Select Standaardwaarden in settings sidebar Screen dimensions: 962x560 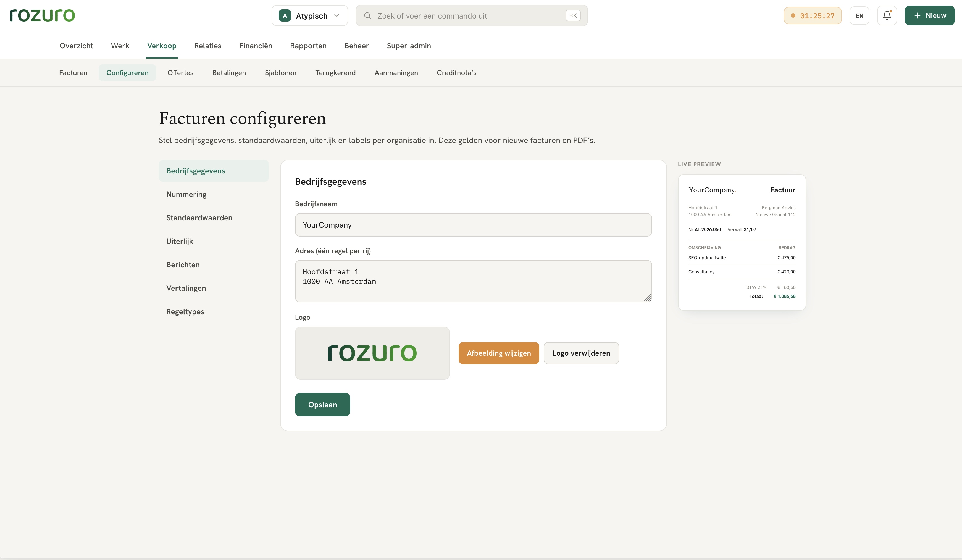pos(214,218)
